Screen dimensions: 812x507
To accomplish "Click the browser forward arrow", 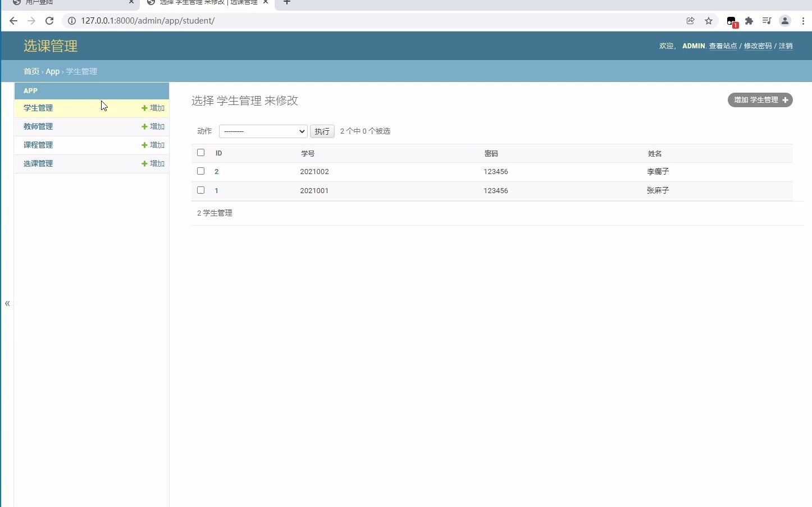I will click(x=31, y=21).
